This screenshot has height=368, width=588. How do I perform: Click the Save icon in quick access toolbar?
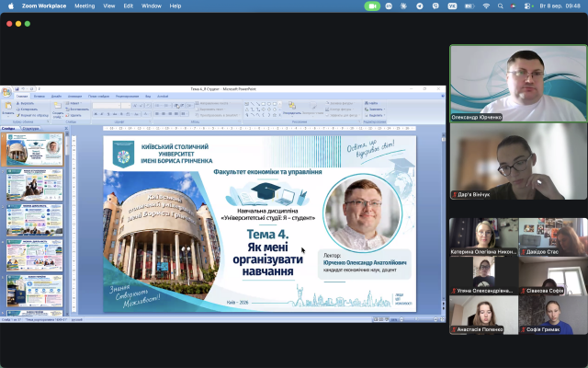17,89
